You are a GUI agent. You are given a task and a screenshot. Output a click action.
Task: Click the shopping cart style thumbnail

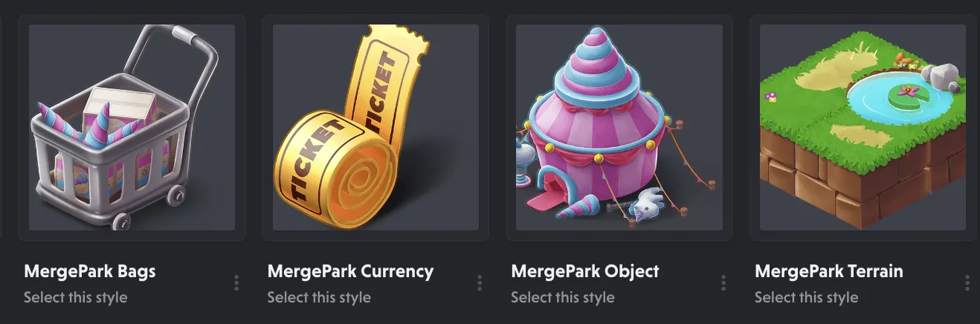click(132, 127)
